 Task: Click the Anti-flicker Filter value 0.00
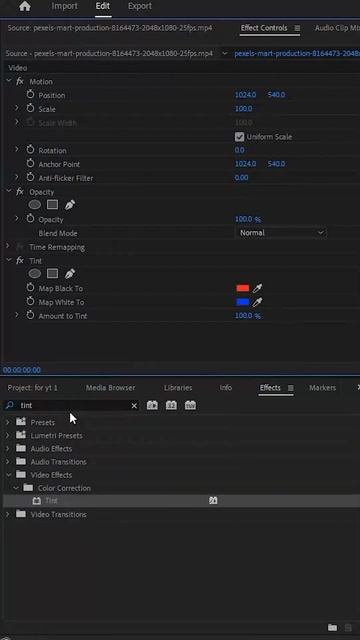point(241,178)
